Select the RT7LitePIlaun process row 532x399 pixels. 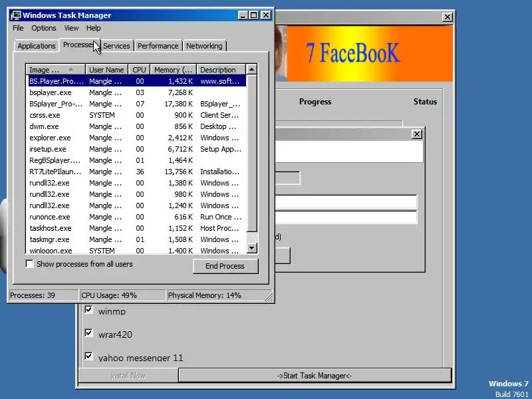(136, 172)
